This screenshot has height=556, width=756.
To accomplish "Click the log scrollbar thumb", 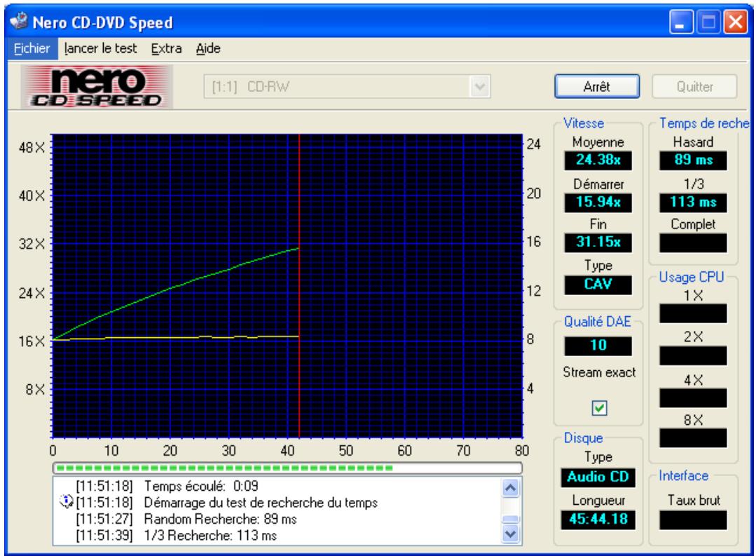I will (x=510, y=520).
